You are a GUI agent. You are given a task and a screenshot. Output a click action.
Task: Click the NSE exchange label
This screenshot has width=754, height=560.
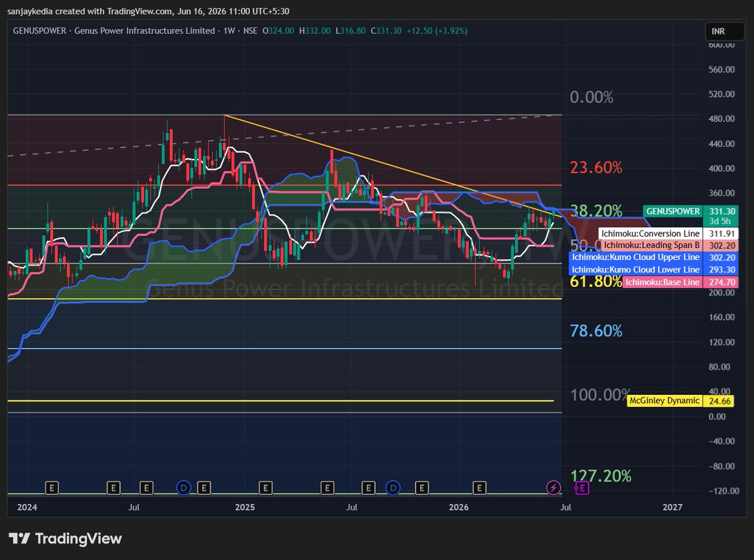tap(250, 31)
